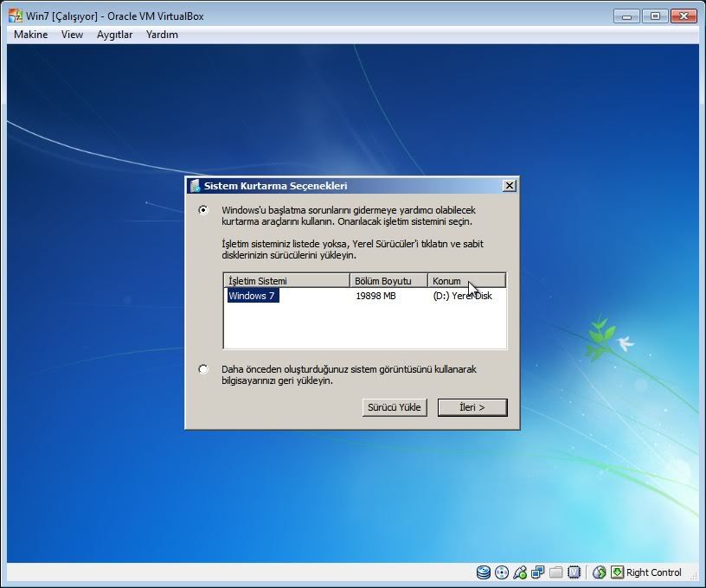Image resolution: width=706 pixels, height=588 pixels.
Task: Open the Aygıtlar menu
Action: coord(114,35)
